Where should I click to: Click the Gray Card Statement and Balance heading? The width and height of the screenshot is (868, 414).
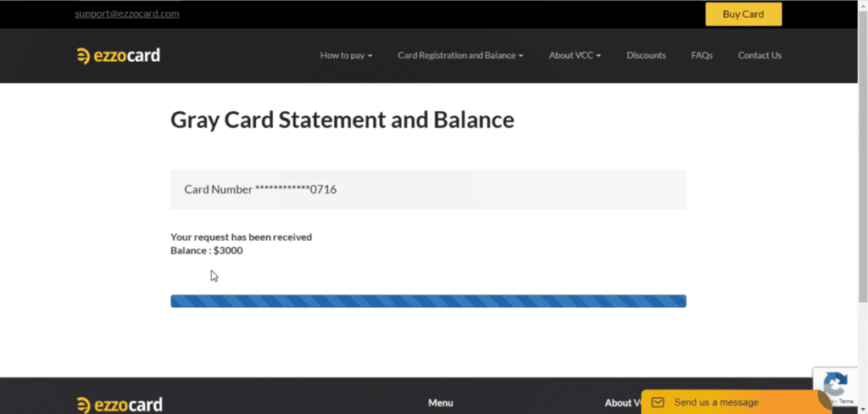pos(342,120)
